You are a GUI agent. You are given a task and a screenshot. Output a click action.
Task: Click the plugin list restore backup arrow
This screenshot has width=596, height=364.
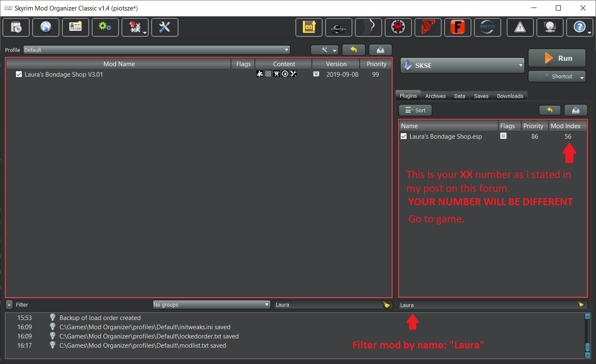click(x=550, y=110)
